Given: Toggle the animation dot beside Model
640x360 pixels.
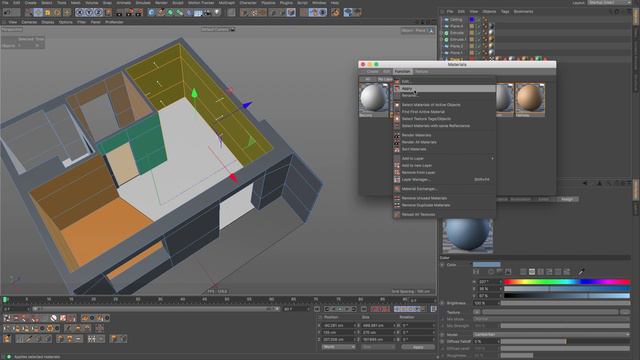Looking at the screenshot, I should [x=442, y=335].
